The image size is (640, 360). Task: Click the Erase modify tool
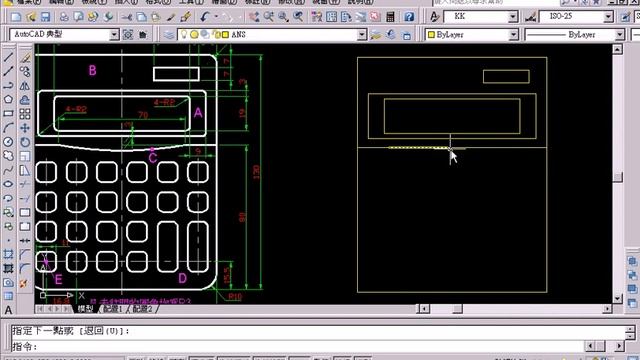point(25,57)
